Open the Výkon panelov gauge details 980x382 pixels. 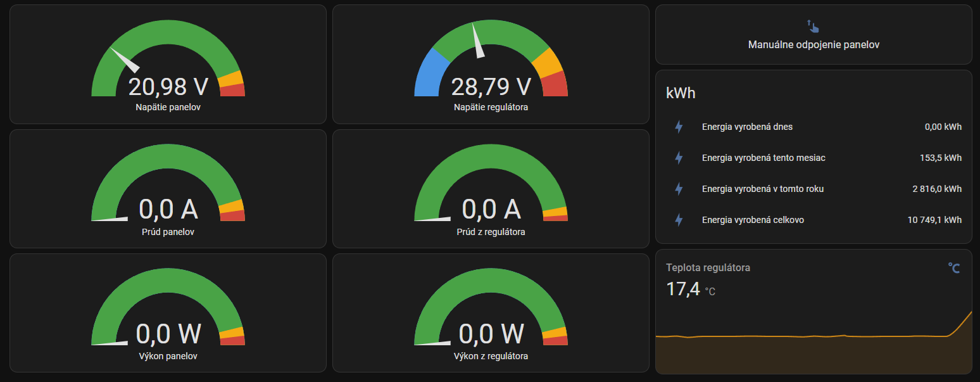pyautogui.click(x=168, y=313)
